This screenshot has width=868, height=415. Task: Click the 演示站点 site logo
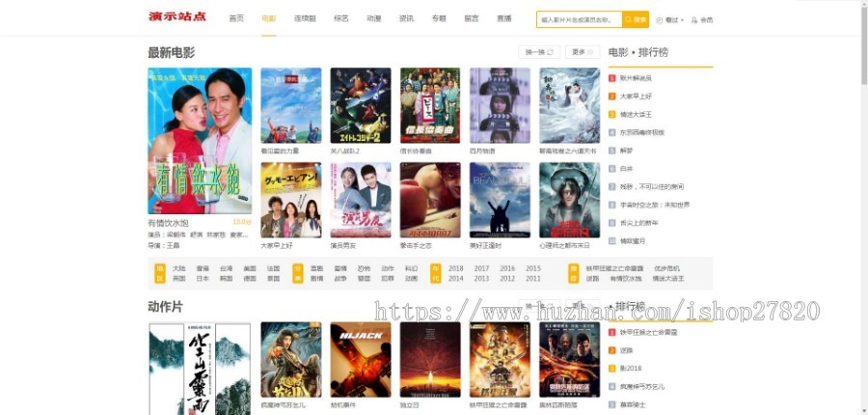point(177,16)
